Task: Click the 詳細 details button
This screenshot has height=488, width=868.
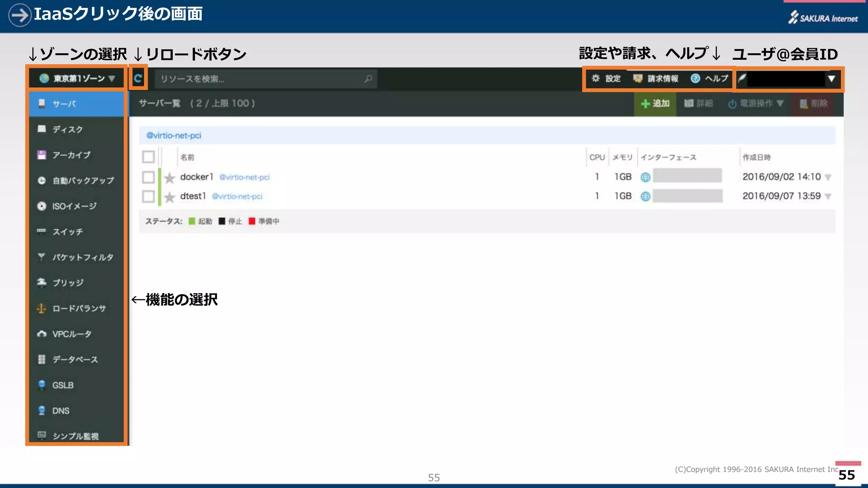Action: coord(698,103)
